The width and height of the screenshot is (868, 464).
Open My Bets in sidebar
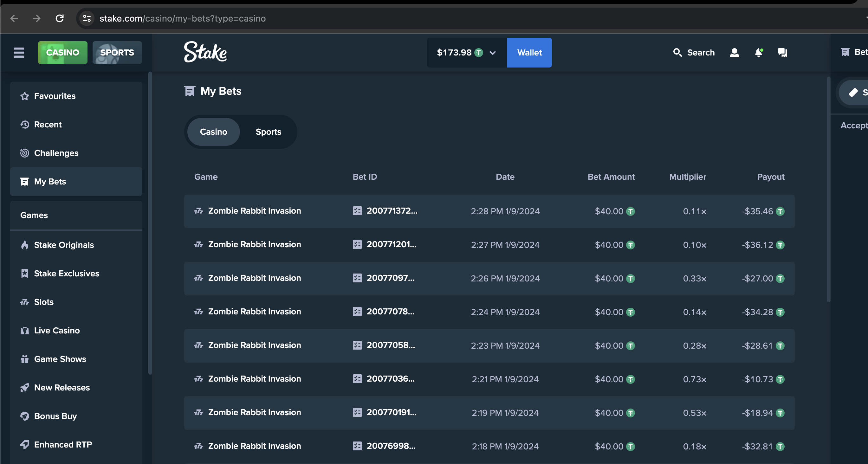point(76,182)
